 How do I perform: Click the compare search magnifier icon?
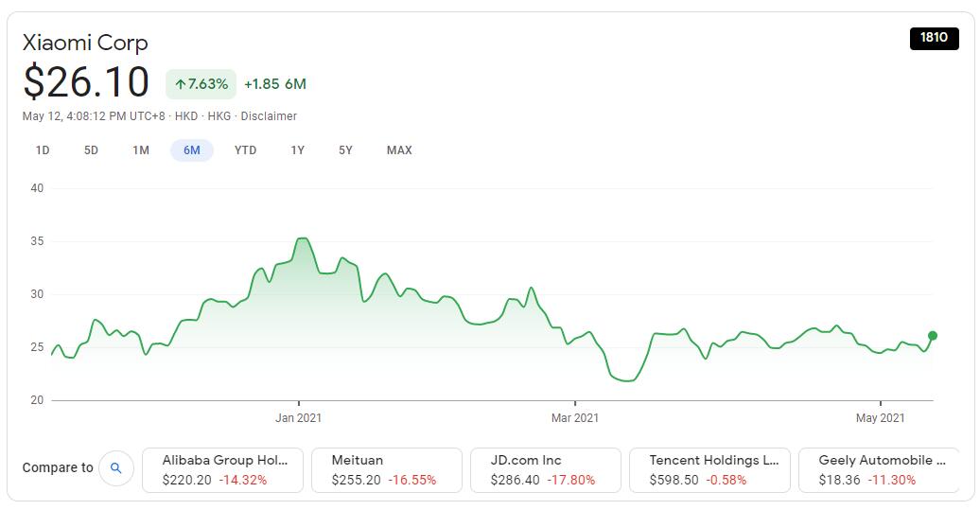click(x=116, y=467)
